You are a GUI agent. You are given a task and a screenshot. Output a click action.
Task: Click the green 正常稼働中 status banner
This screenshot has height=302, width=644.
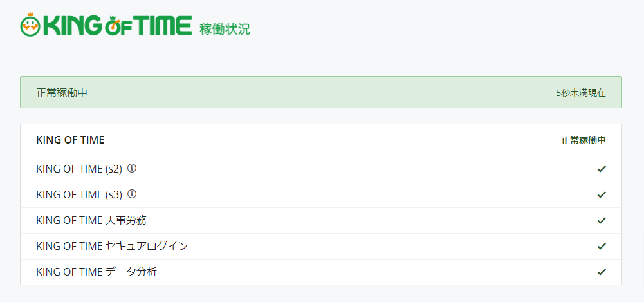[x=321, y=92]
